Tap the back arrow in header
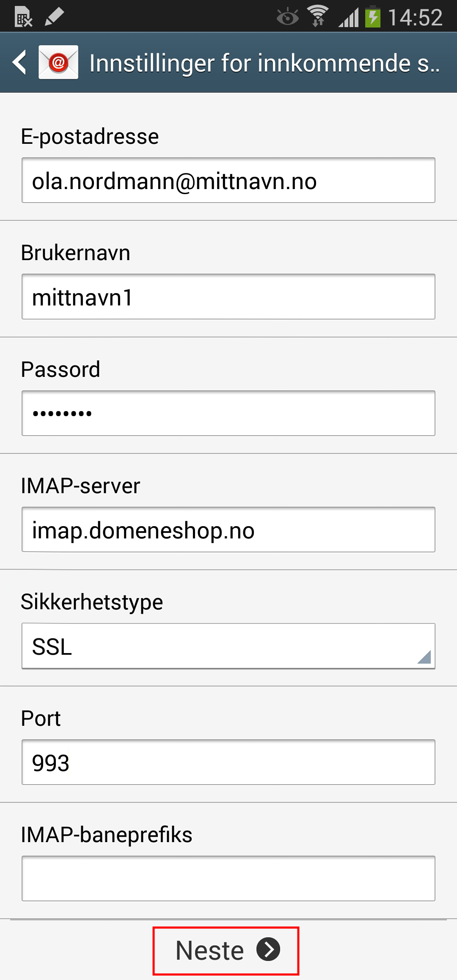Viewport: 457px width, 980px height. [19, 62]
